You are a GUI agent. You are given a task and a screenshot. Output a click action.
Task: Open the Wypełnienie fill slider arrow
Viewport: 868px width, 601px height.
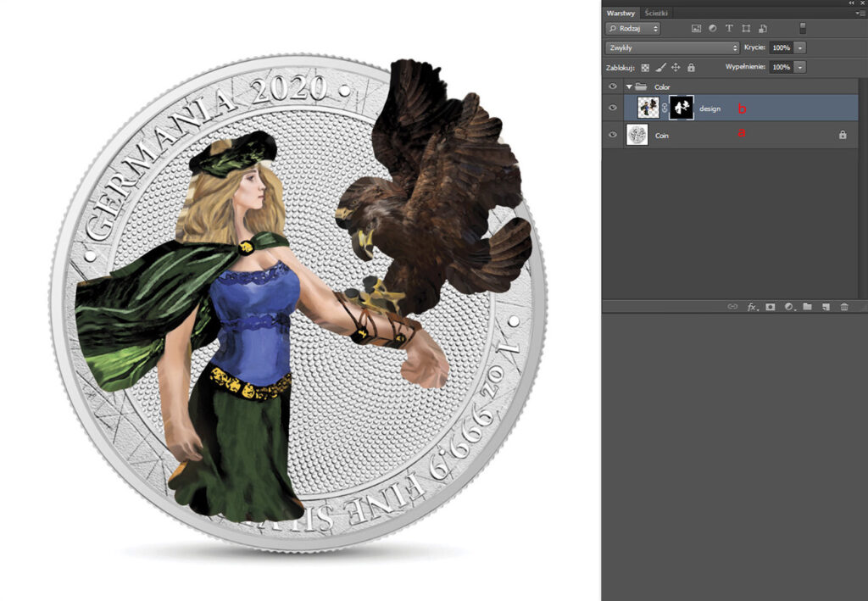pos(800,67)
